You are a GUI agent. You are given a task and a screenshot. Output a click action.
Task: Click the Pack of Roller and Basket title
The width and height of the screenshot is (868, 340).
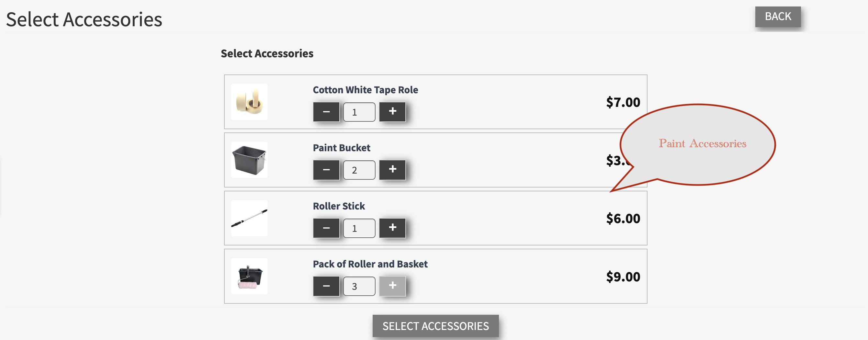coord(370,264)
